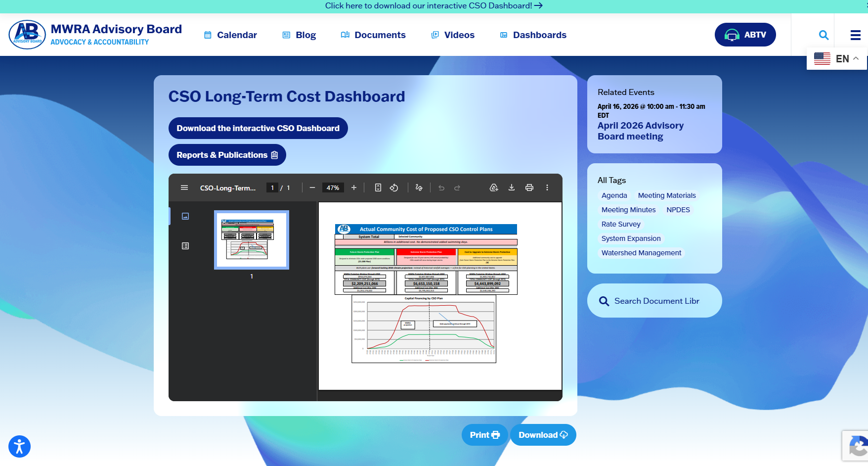Toggle the PDF viewer sidebar menu
Viewport: 868px width, 466px height.
(184, 187)
